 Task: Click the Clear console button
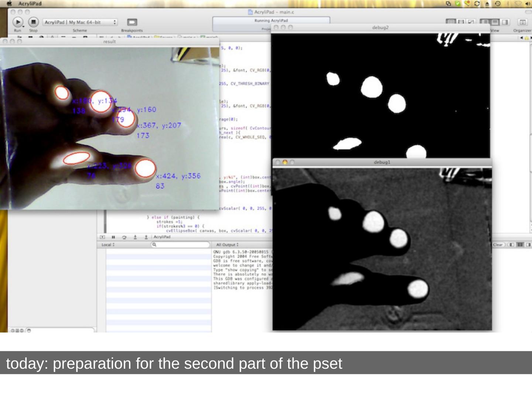[x=498, y=245]
